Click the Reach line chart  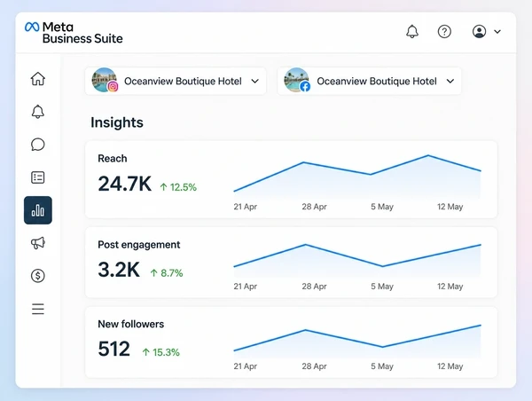pos(357,177)
